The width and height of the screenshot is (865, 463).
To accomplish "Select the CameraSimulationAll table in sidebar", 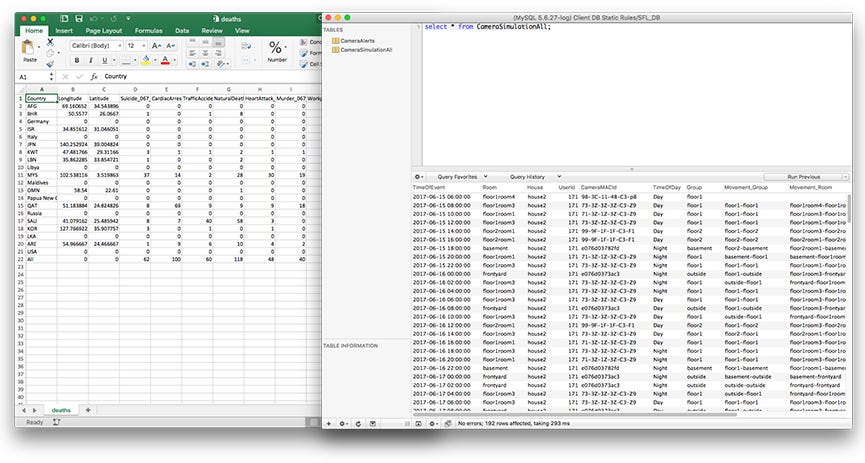I will 362,50.
